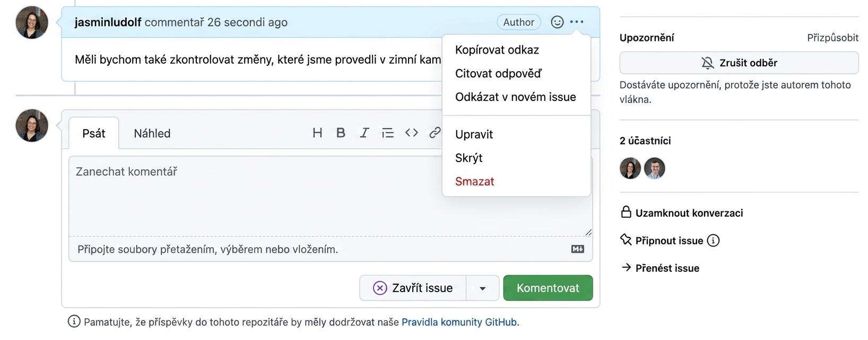Click the Upozornění heading
The image size is (868, 340).
tap(647, 38)
